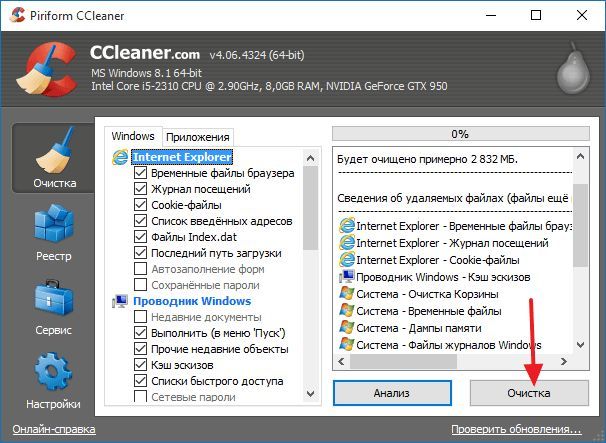Enable Автозаполнение форм checkbox
The width and height of the screenshot is (606, 443).
(x=140, y=269)
